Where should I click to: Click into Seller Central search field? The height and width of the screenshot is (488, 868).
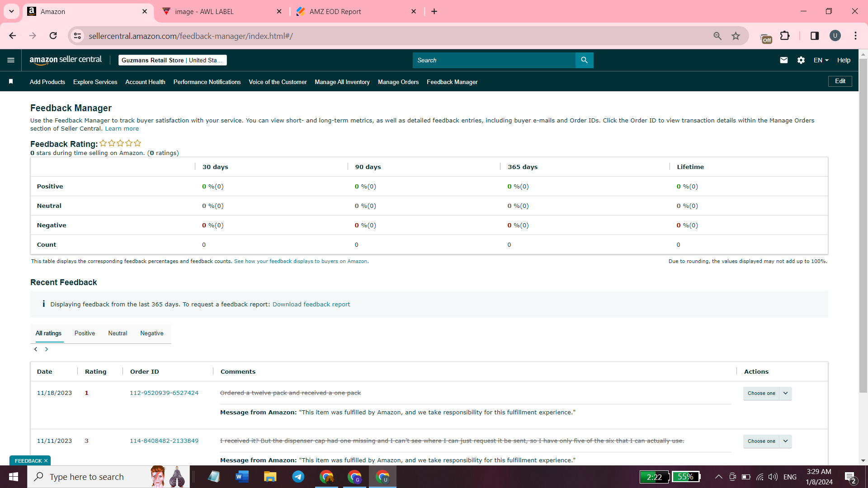click(x=494, y=60)
